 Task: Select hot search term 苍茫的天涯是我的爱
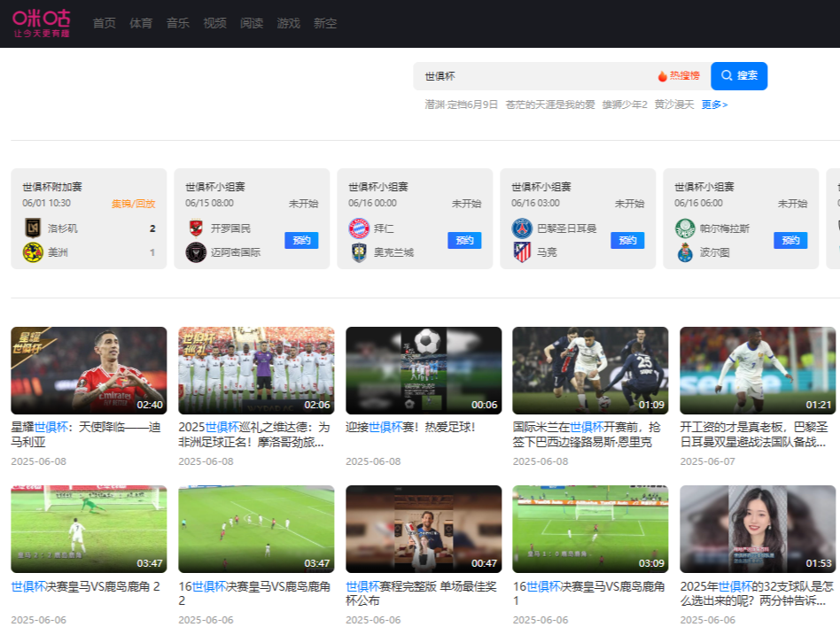[550, 104]
